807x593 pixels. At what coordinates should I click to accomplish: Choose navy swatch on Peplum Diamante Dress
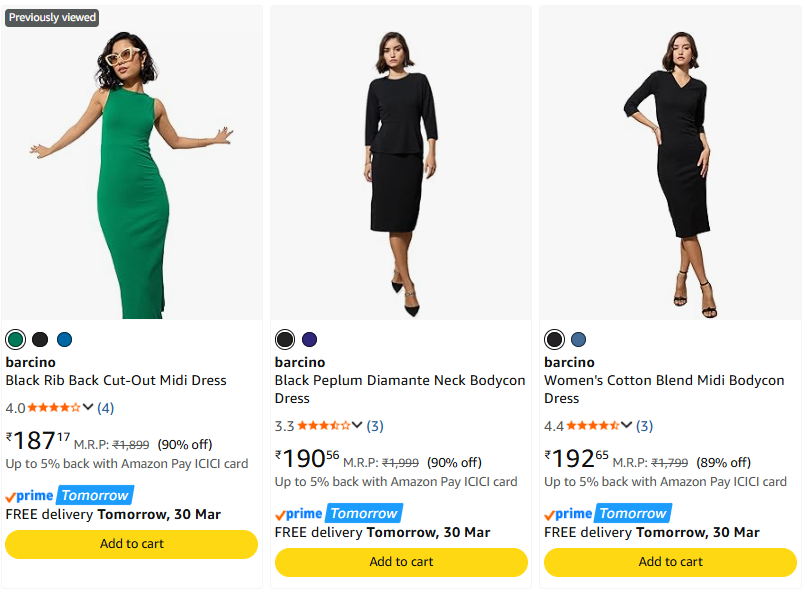click(309, 339)
